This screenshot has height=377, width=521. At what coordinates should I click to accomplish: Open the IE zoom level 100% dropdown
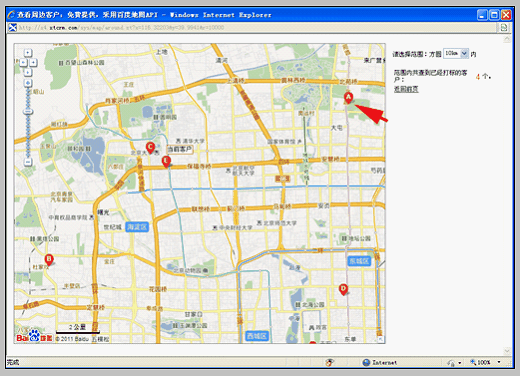coord(485,362)
